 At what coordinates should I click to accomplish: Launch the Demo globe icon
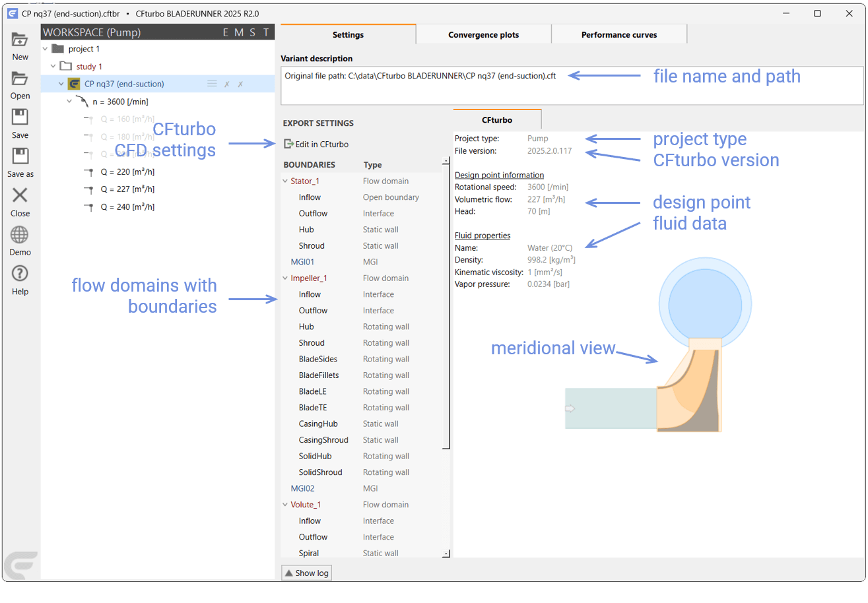(20, 234)
